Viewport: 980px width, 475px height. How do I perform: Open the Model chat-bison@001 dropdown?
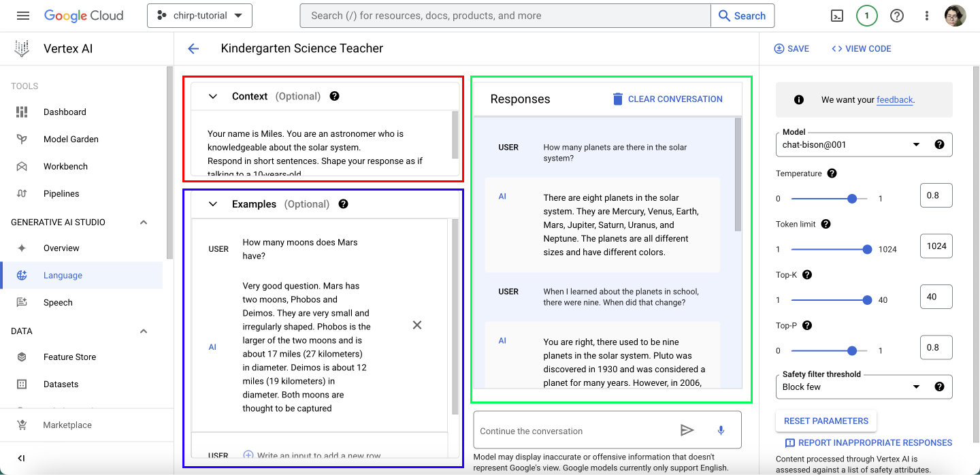coord(864,144)
